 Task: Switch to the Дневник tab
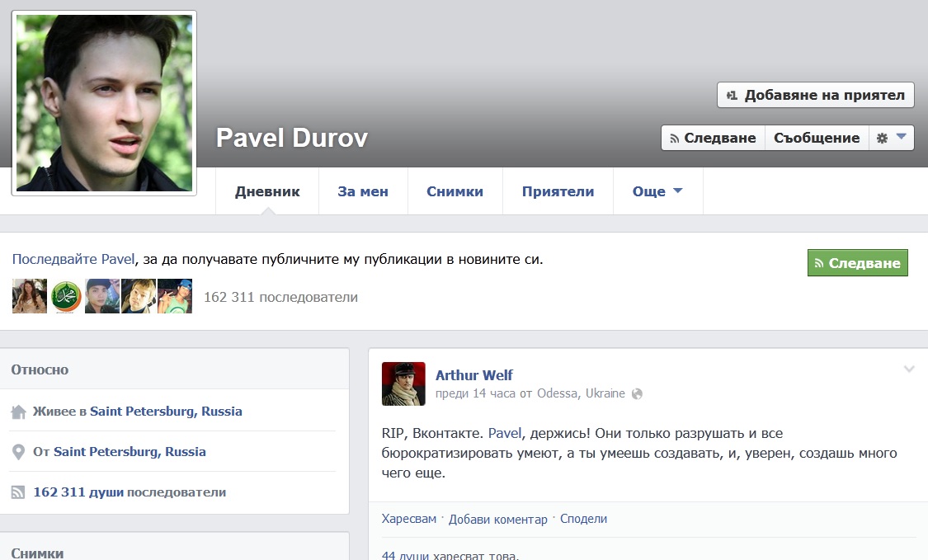click(x=267, y=191)
